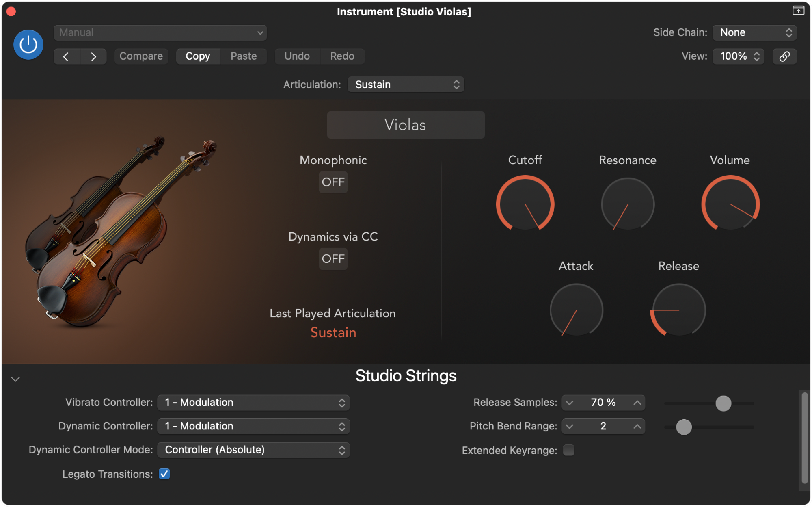
Task: Click the Compare button
Action: point(141,56)
